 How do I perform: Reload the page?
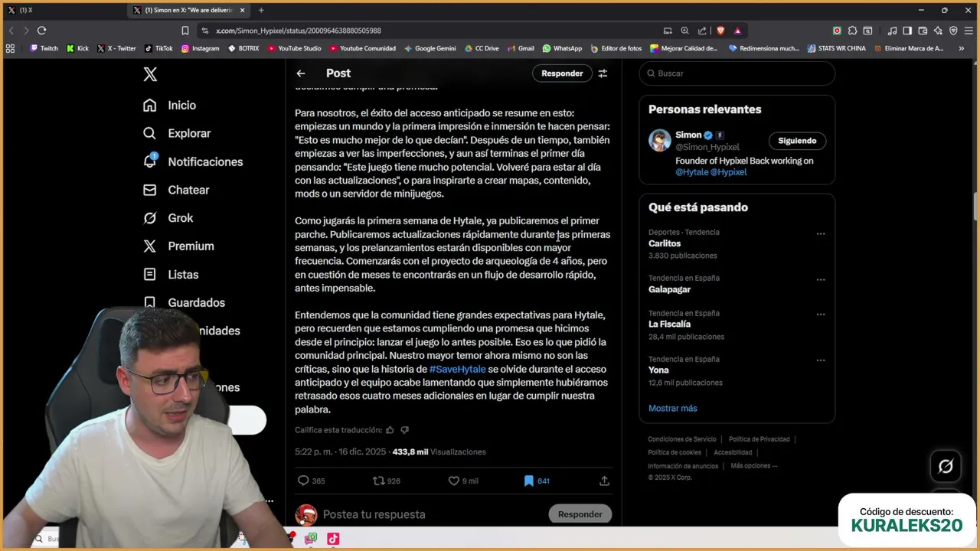(x=41, y=31)
